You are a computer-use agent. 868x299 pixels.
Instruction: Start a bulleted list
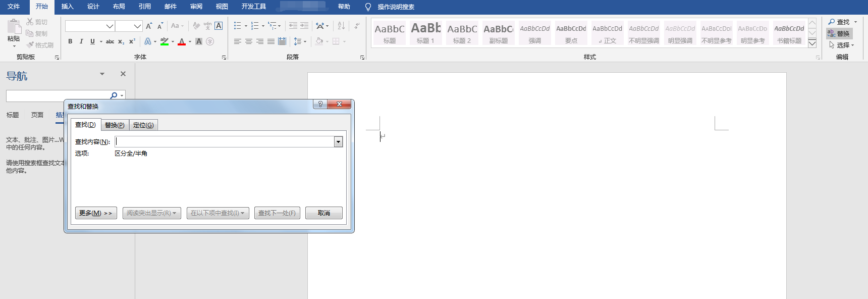[x=238, y=26]
